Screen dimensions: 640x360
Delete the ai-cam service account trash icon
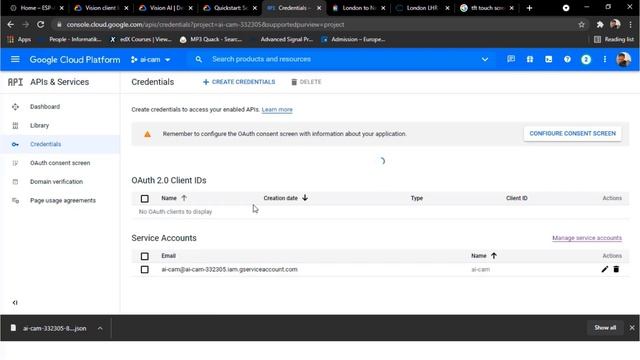click(616, 269)
